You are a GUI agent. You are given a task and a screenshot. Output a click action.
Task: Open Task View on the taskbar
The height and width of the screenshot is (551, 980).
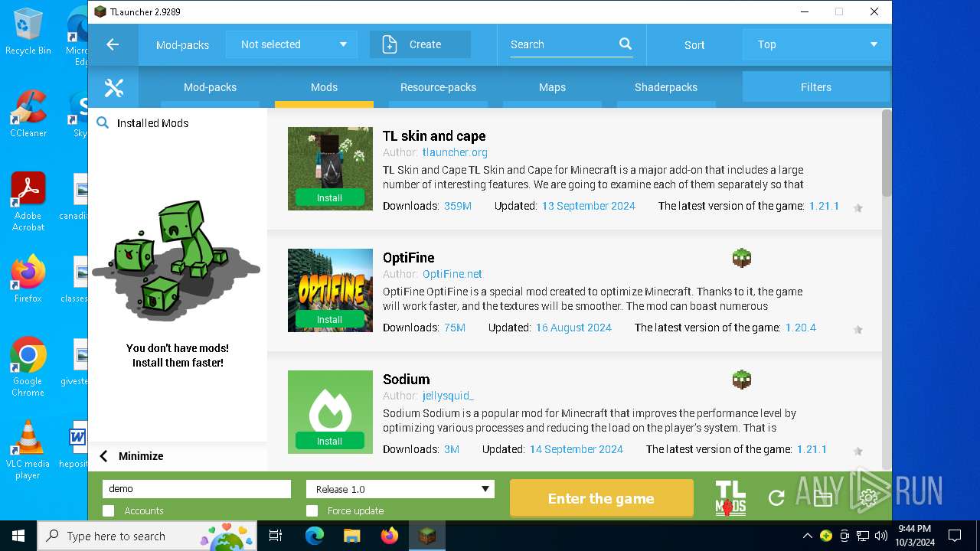pyautogui.click(x=276, y=536)
